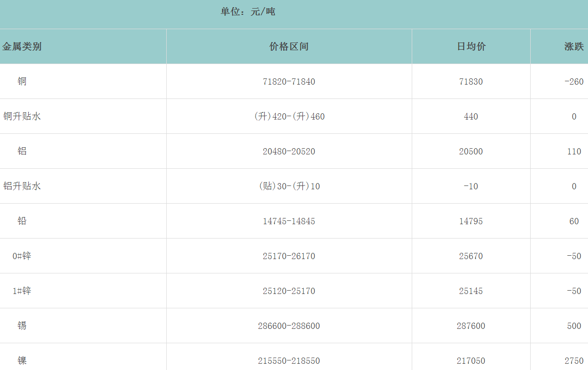Click the copper change value -260
This screenshot has height=370, width=588.
(574, 82)
